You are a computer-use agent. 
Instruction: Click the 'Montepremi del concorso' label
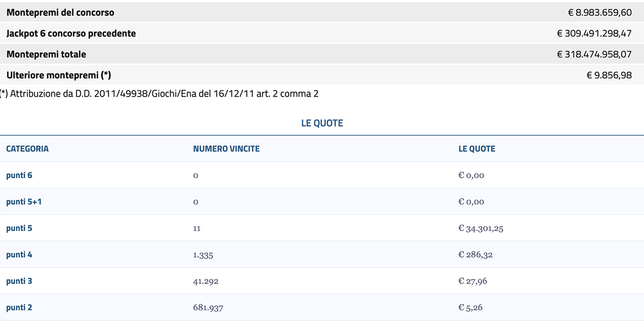[x=60, y=12]
